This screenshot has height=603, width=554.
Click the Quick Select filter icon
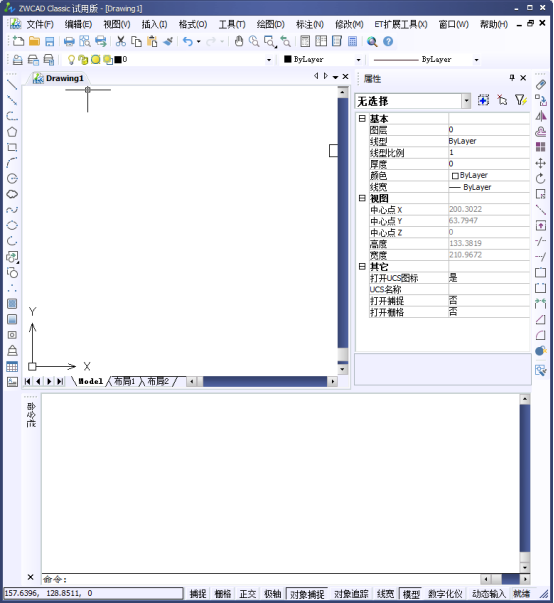coord(521,100)
